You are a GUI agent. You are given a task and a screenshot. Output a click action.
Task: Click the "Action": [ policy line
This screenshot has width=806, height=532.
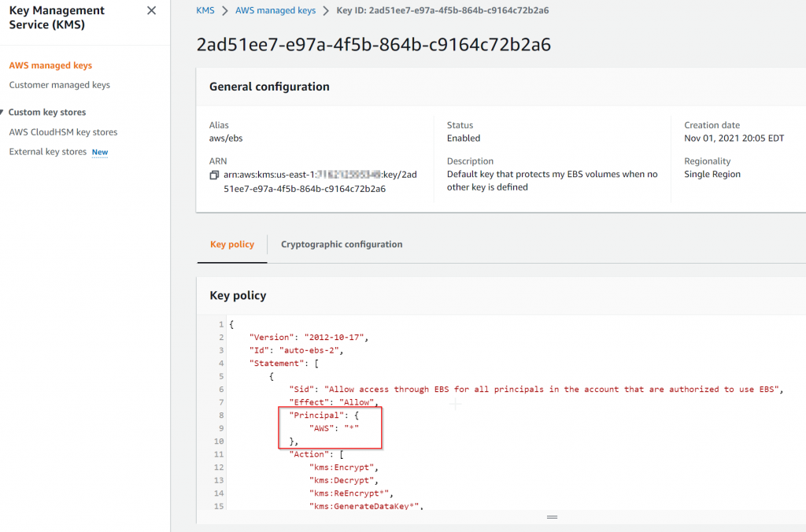pos(316,454)
